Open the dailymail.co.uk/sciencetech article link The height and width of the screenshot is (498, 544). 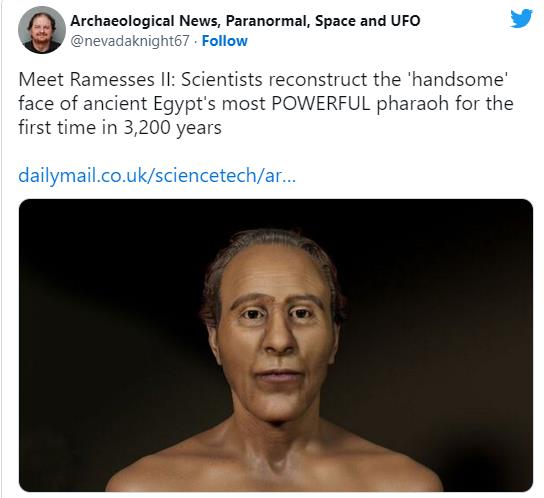[157, 175]
